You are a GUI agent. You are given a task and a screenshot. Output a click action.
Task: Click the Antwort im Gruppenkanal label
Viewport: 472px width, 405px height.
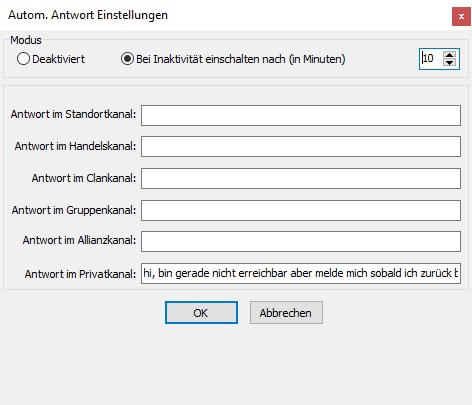74,210
